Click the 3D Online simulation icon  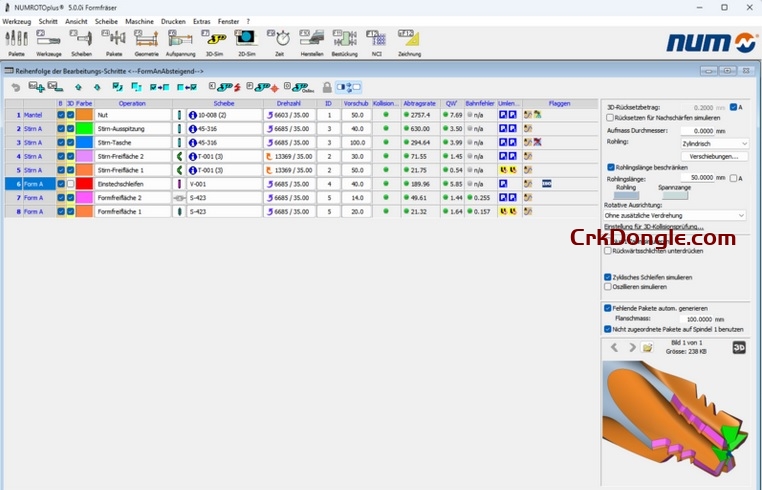[299, 88]
